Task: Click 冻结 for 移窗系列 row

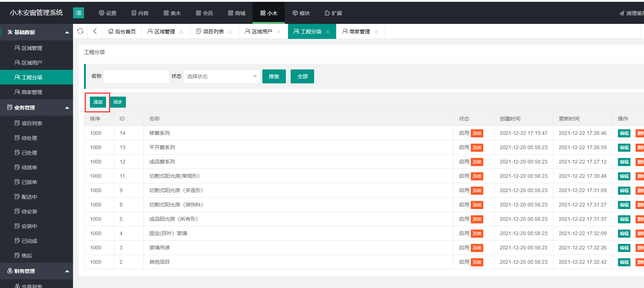Action: tap(477, 133)
